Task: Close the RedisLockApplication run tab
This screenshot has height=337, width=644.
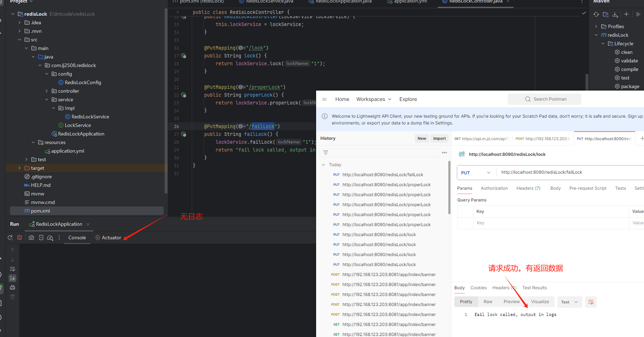Action: (88, 224)
